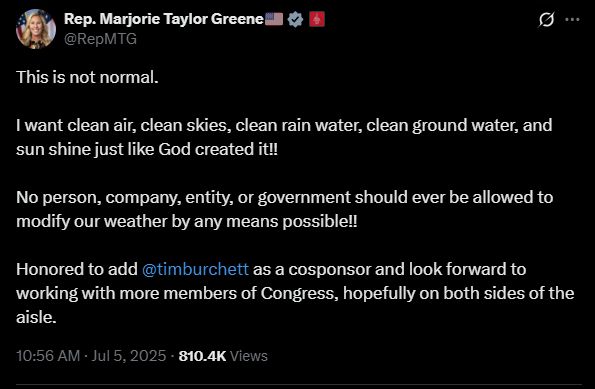This screenshot has height=389, width=595.
Task: Click the 810.4K view count
Action: [x=202, y=356]
